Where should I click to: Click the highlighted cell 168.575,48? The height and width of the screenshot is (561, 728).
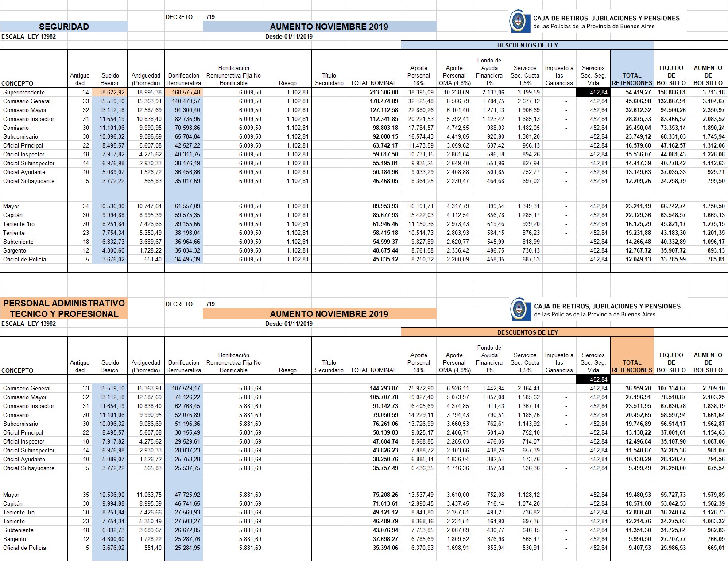click(184, 92)
